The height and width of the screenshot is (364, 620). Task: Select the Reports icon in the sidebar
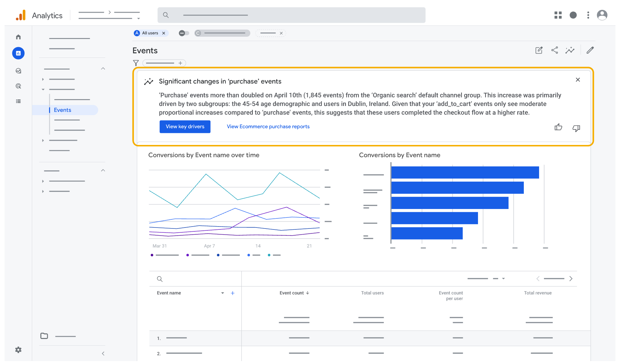pos(18,53)
